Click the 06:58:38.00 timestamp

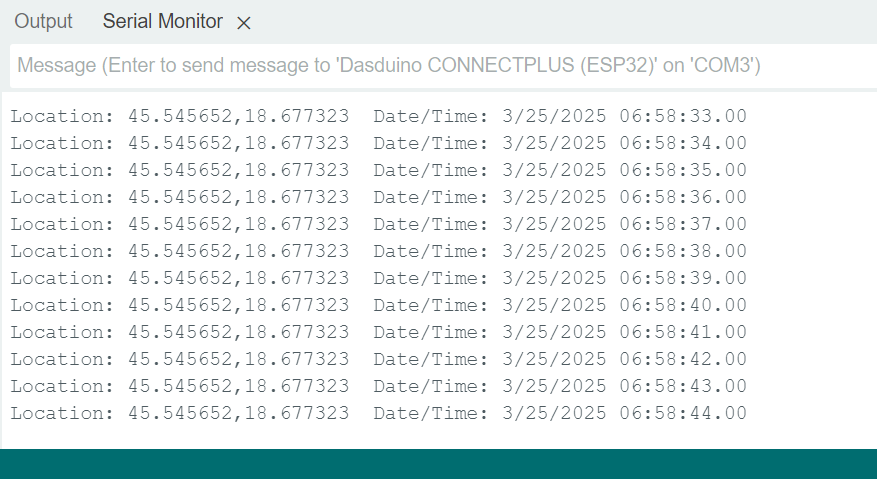tap(682, 251)
